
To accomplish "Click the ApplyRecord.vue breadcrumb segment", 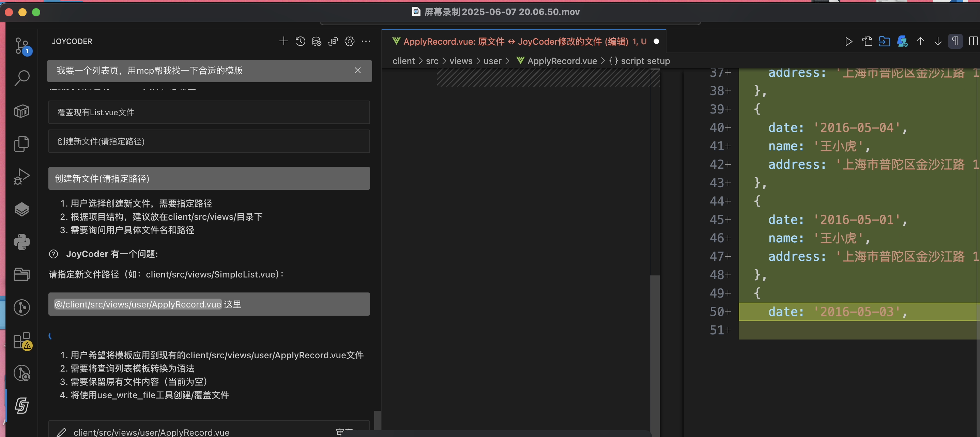I will pos(556,61).
